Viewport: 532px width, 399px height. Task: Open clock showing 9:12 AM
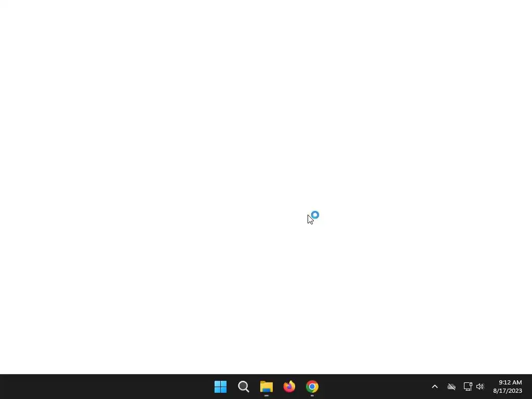510,382
